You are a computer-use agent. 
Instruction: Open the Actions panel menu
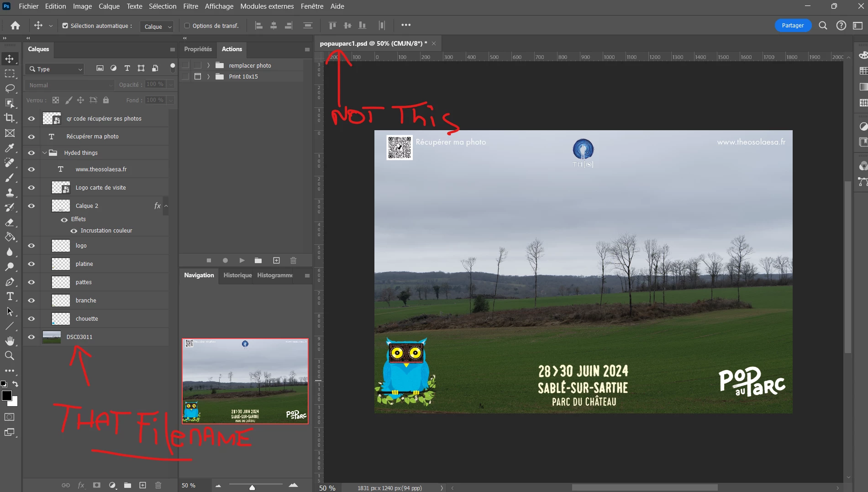coord(307,49)
